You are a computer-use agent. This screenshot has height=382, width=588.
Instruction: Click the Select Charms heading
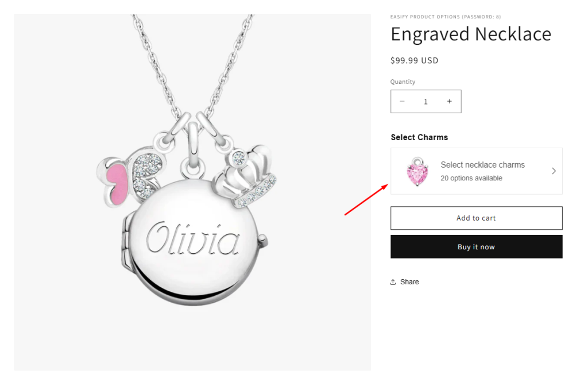point(419,137)
